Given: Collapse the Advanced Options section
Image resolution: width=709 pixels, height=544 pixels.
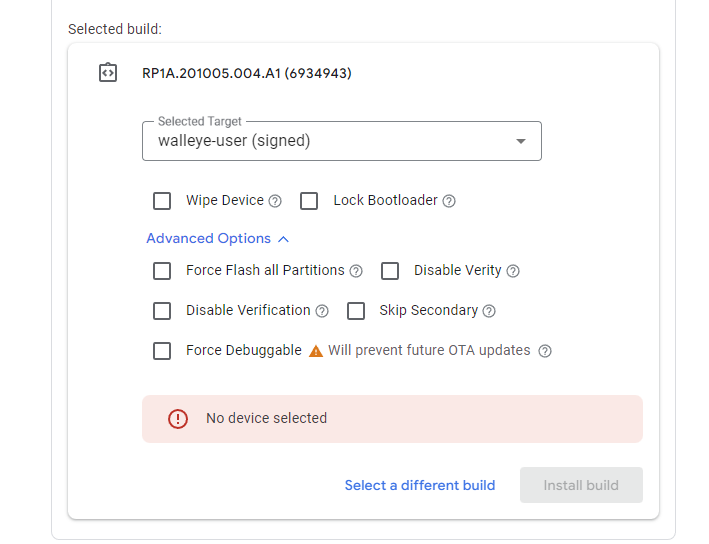Looking at the screenshot, I should pyautogui.click(x=217, y=239).
